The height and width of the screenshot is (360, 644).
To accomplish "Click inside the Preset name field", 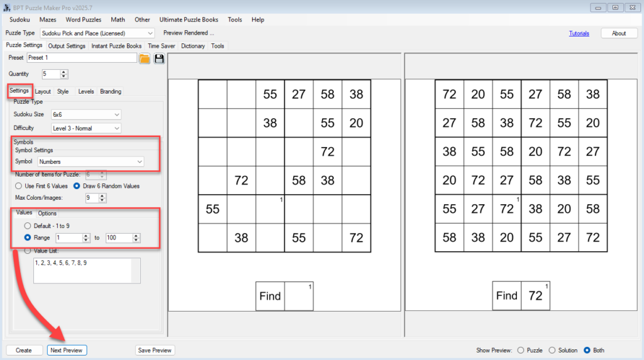I will (82, 58).
